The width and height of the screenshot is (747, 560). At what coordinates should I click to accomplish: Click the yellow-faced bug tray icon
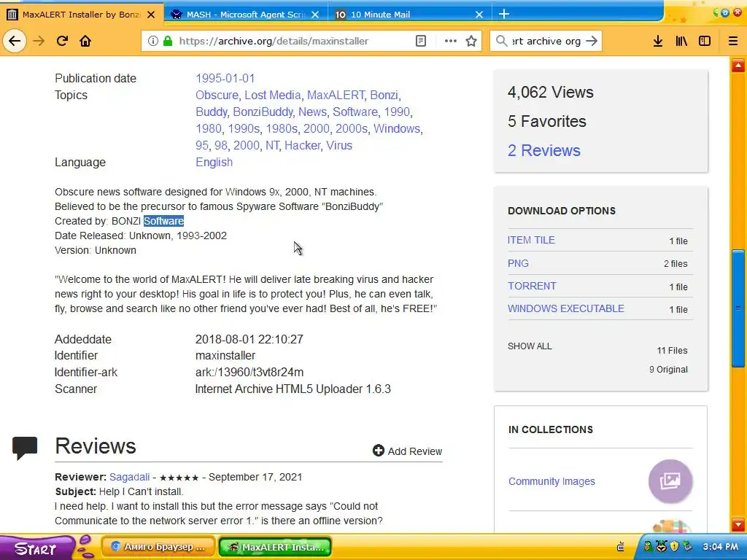[661, 547]
